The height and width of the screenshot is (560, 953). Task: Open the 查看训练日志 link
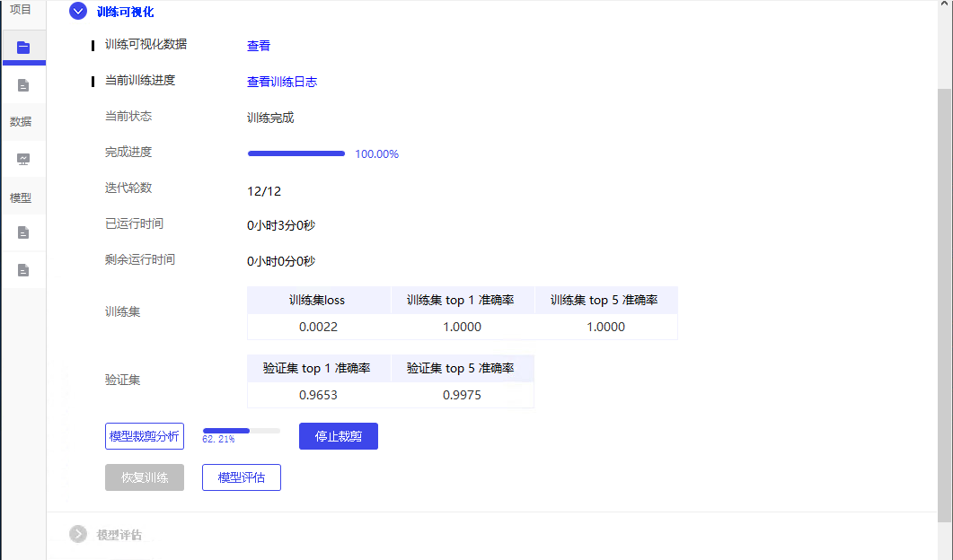click(282, 82)
